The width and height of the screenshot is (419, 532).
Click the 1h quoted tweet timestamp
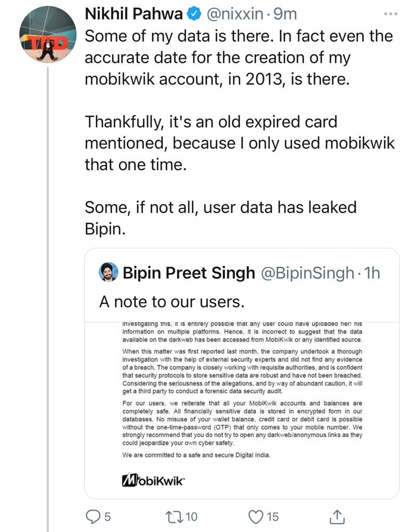click(373, 272)
